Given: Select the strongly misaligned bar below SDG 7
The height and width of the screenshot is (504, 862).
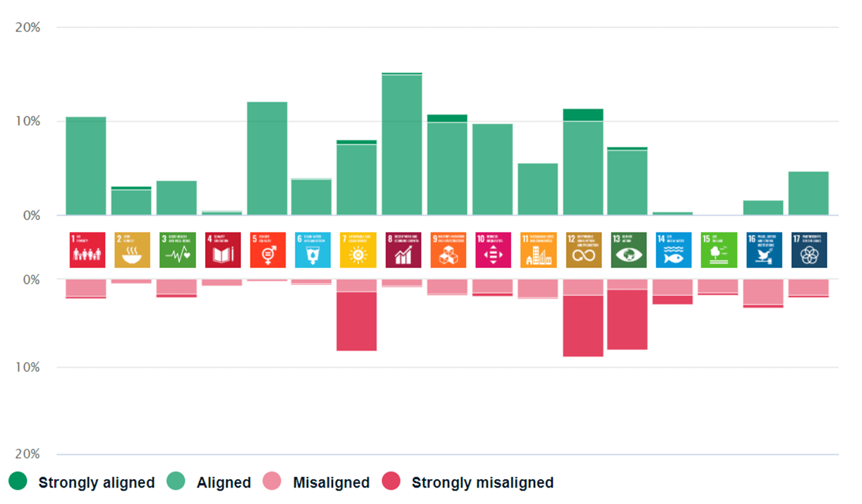Looking at the screenshot, I should point(357,321).
